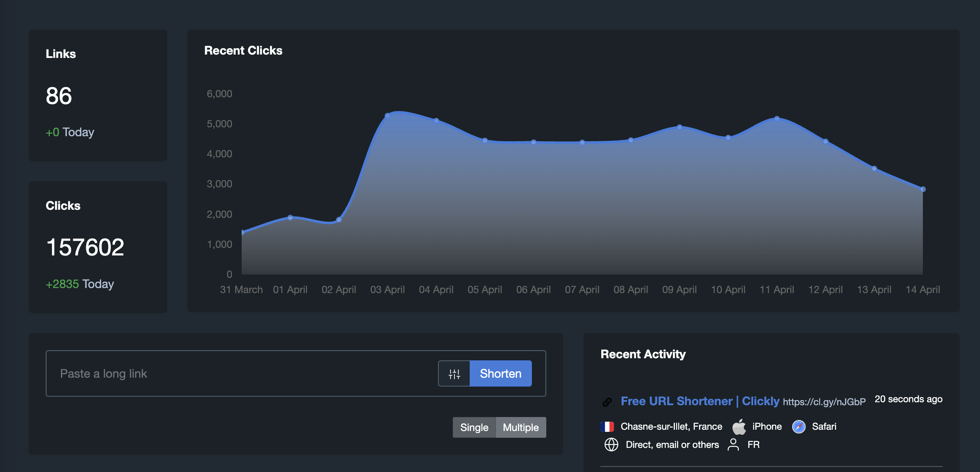This screenshot has height=472, width=980.
Task: Click the 31 March axis label
Action: click(x=241, y=290)
